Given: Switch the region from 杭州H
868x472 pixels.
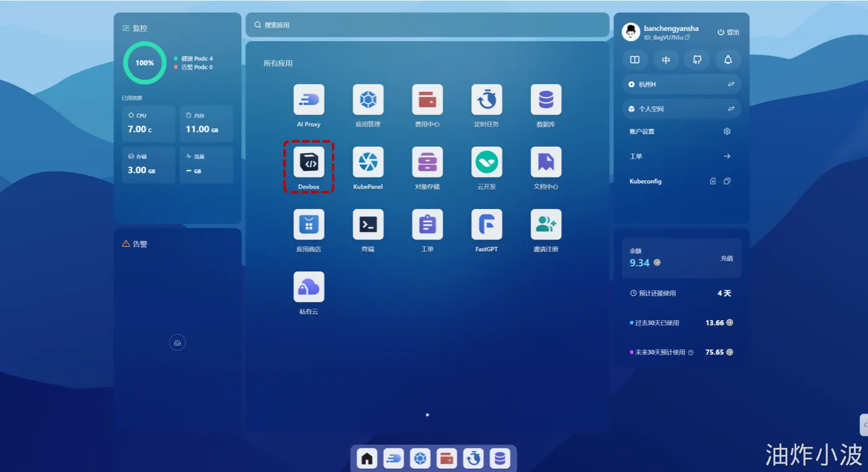Looking at the screenshot, I should (x=681, y=84).
